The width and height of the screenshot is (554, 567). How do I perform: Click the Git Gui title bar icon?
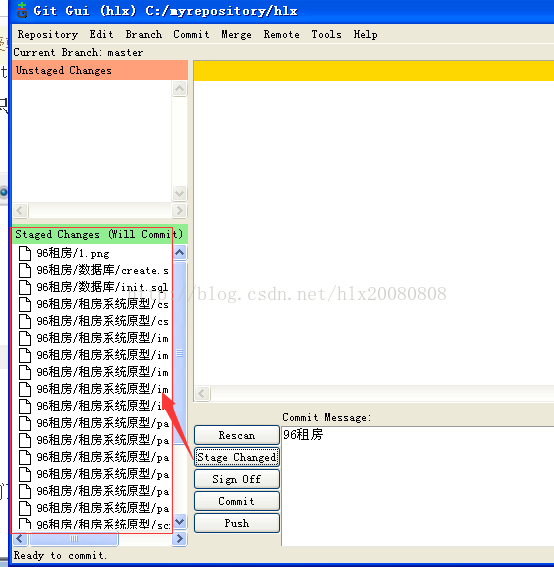point(22,10)
